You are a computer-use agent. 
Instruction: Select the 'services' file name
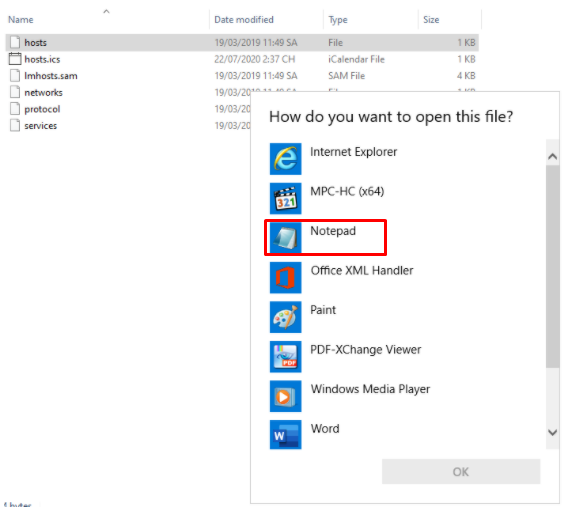pyautogui.click(x=41, y=126)
